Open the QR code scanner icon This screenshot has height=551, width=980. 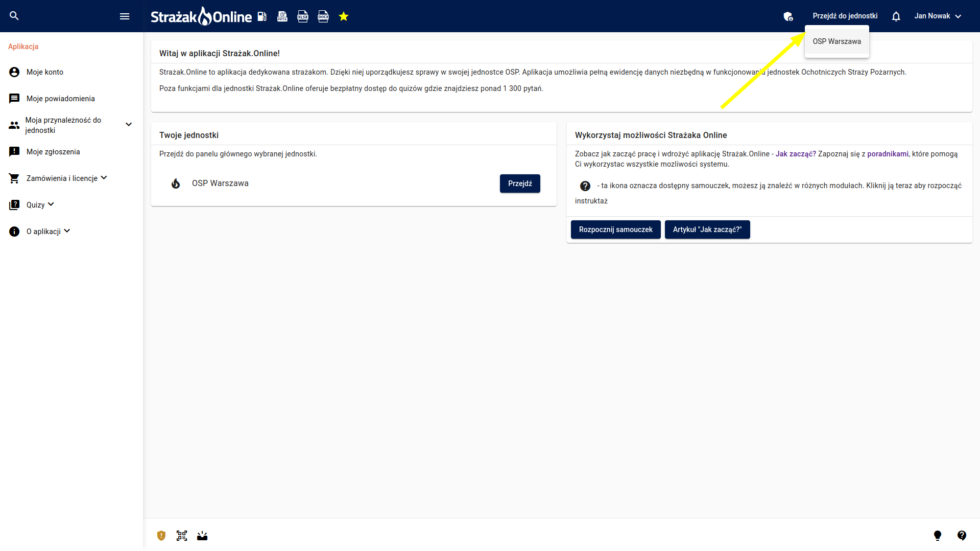182,536
